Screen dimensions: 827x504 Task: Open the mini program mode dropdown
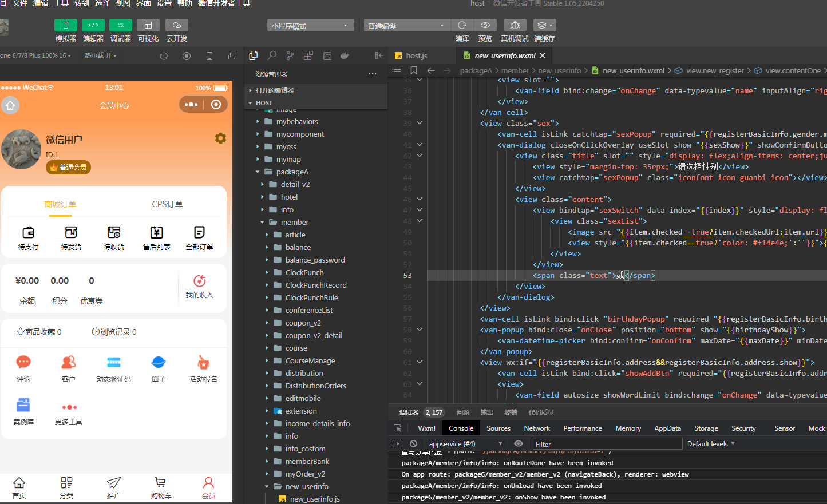[x=311, y=26]
